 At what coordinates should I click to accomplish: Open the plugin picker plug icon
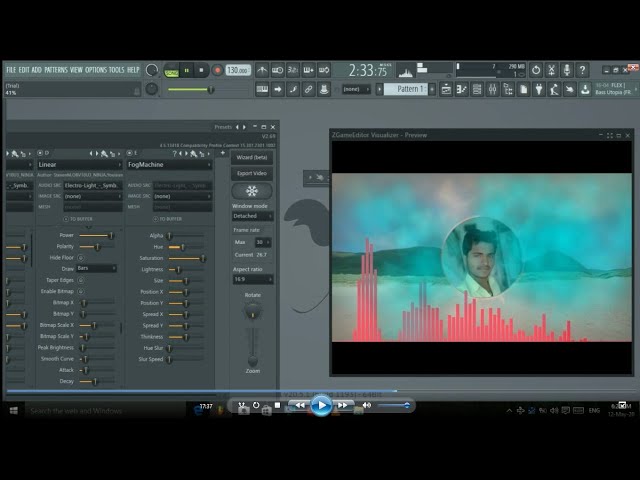(539, 89)
